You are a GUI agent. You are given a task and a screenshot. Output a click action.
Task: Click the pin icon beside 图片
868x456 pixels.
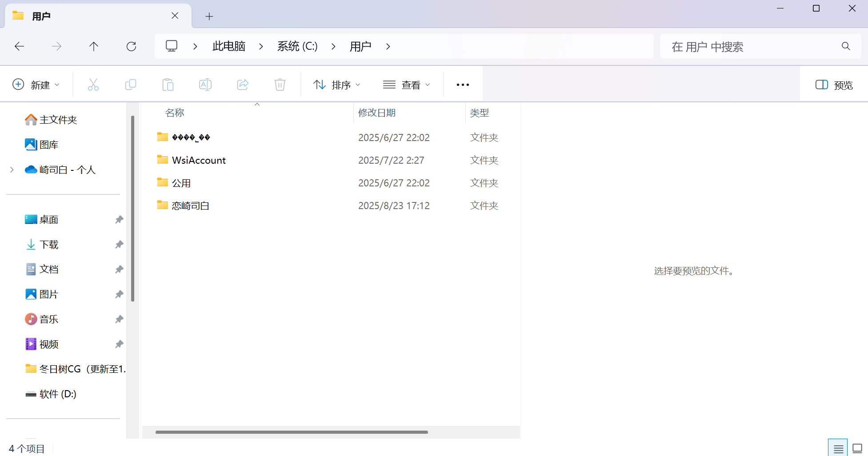point(119,294)
